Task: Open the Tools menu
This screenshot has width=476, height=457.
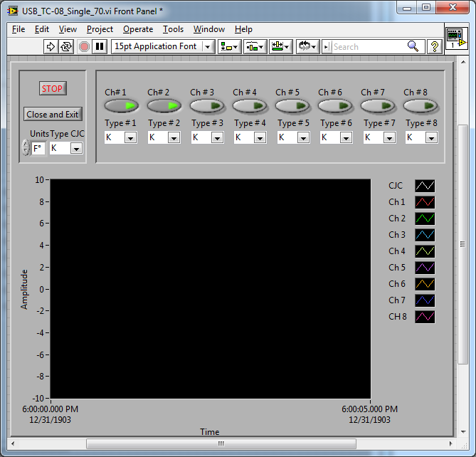Action: (173, 29)
